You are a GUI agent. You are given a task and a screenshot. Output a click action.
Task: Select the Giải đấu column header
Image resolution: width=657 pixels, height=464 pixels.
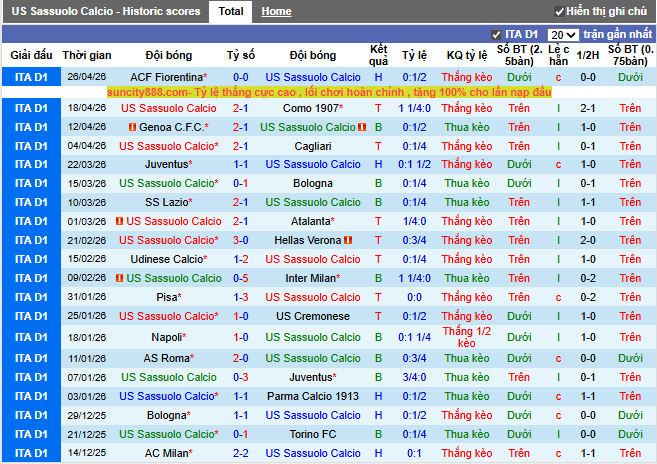coord(31,55)
